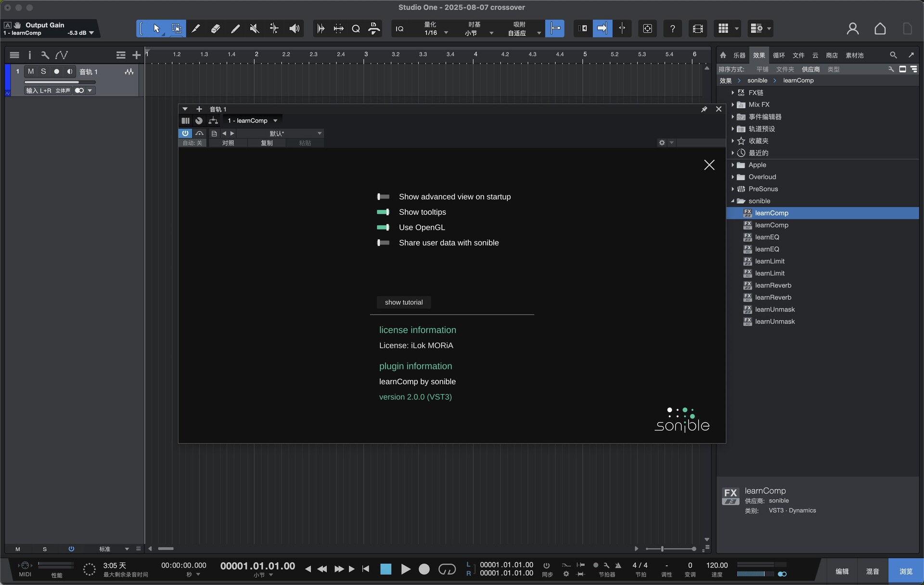
Task: Select the Range tool
Action: (176, 29)
